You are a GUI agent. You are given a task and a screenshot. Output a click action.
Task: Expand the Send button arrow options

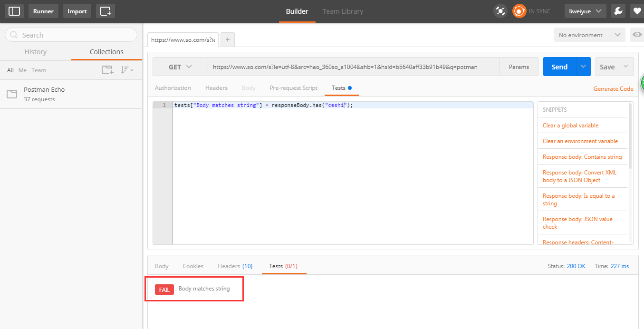(x=583, y=67)
